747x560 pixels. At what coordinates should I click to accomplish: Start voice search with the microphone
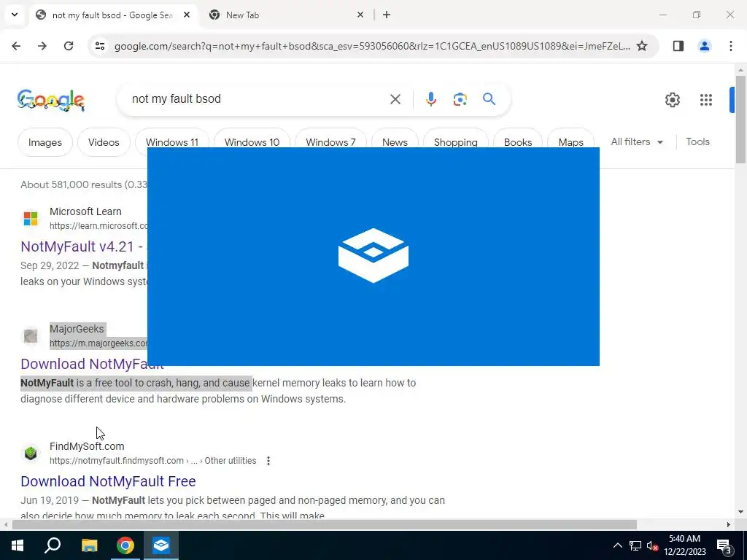(430, 99)
